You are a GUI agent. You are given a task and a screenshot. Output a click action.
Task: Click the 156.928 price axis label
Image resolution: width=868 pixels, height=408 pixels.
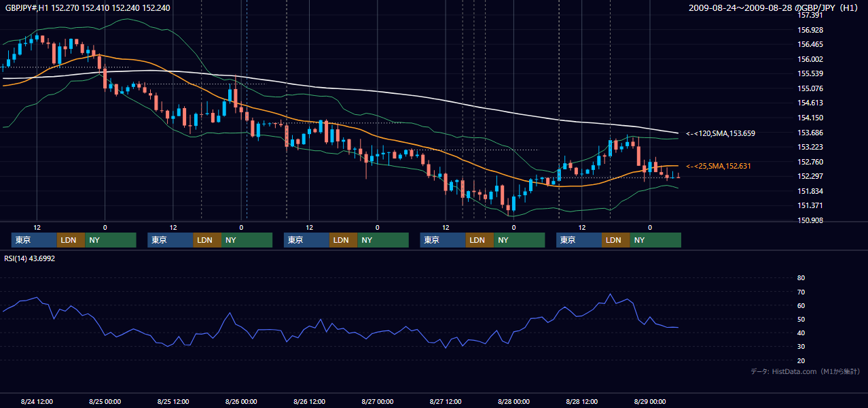coord(810,30)
